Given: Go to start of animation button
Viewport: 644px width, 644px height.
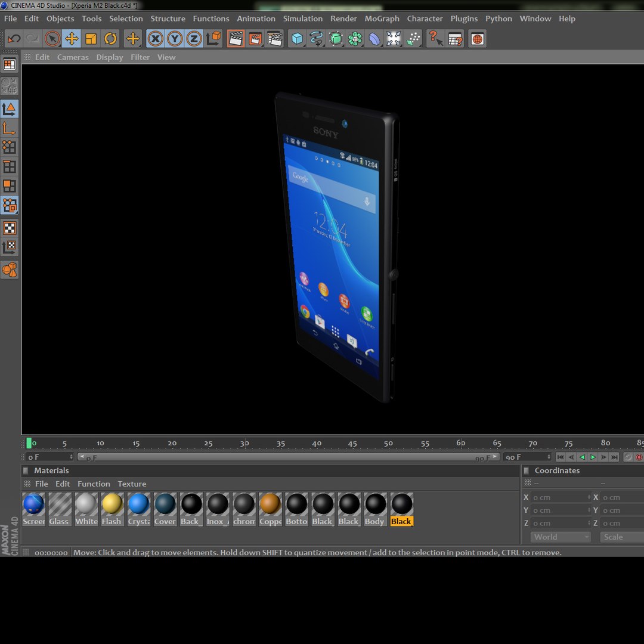Looking at the screenshot, I should click(560, 457).
